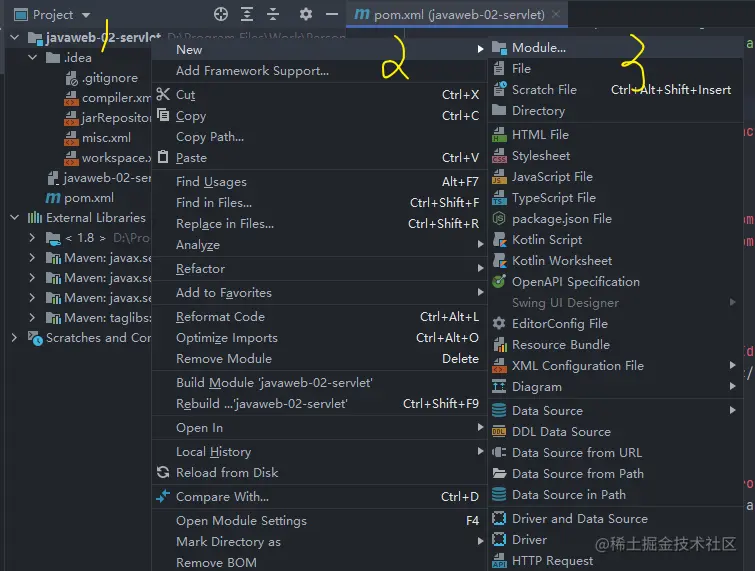Choose Data Source from URL
The image size is (755, 571).
point(615,453)
